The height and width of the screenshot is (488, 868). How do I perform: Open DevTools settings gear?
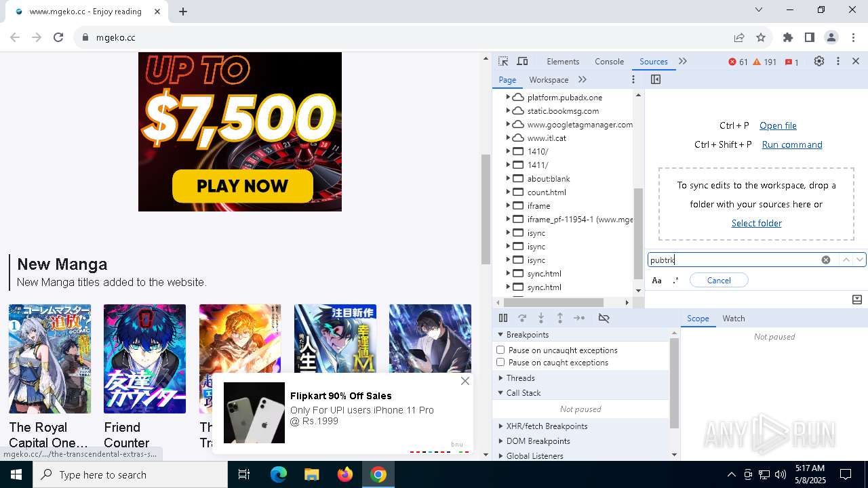click(x=819, y=61)
